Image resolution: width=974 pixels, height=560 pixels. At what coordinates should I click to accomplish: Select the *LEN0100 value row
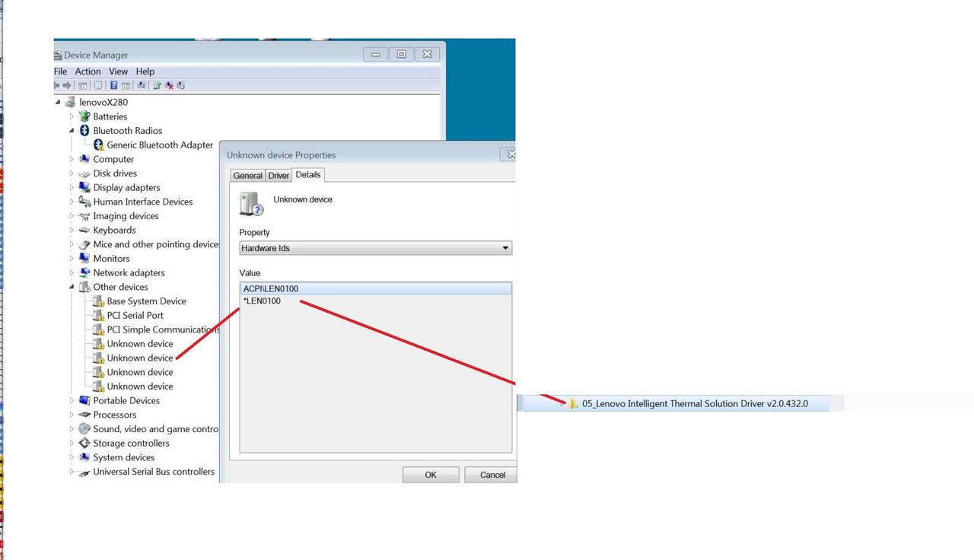(x=262, y=301)
